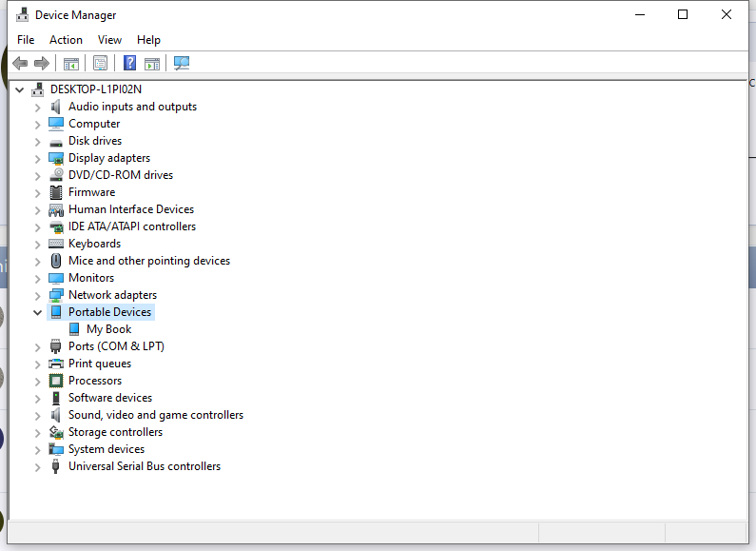Select the DESKTOP-L1PI02N root label
The width and height of the screenshot is (756, 551).
(96, 89)
